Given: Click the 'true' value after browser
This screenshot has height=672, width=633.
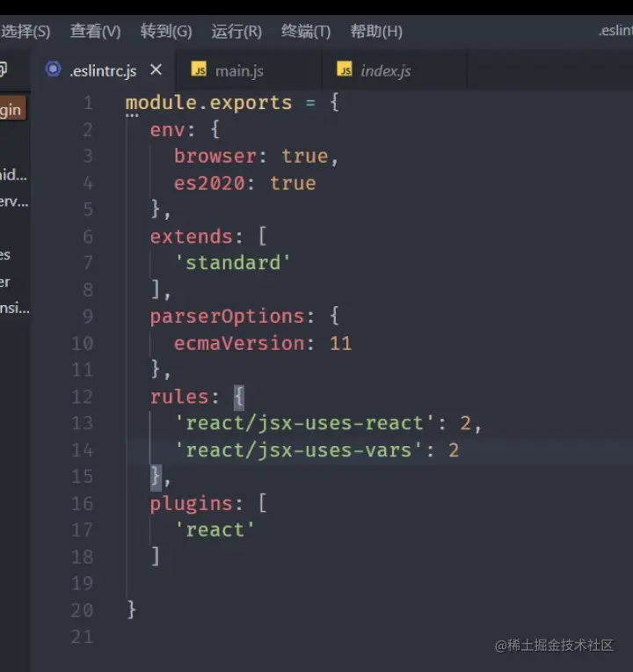Looking at the screenshot, I should tap(305, 157).
